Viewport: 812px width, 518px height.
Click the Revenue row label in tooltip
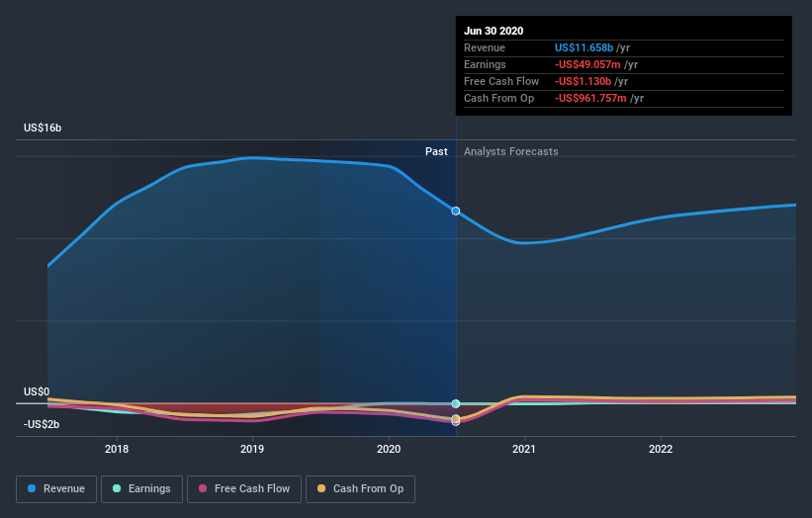[485, 47]
